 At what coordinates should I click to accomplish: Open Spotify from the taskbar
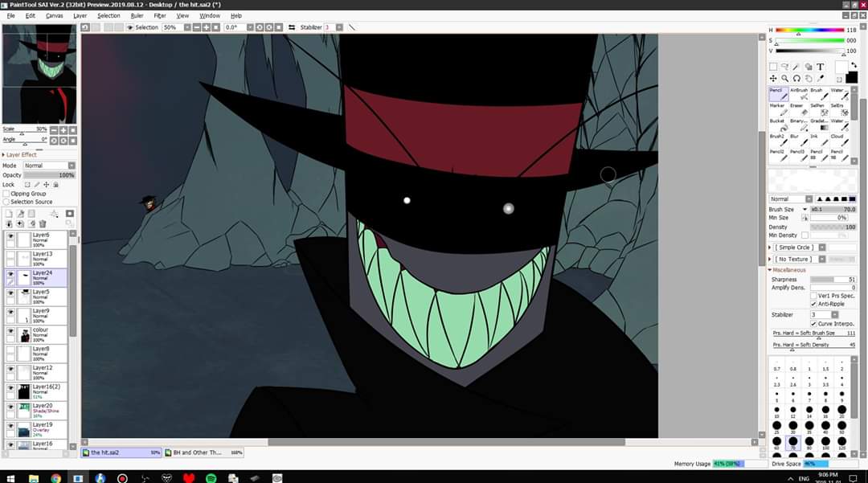click(x=211, y=478)
